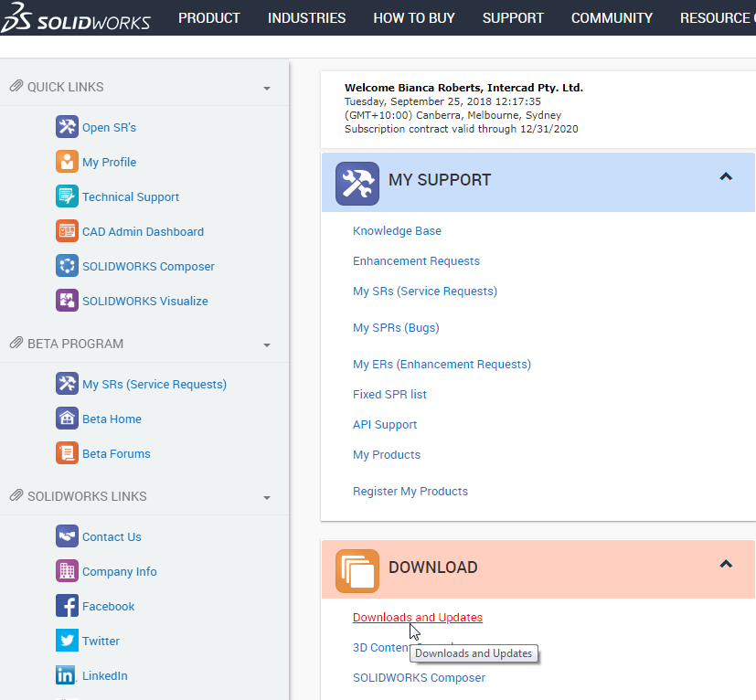Open the RESOURCE menu
This screenshot has width=756, height=700.
tap(718, 18)
